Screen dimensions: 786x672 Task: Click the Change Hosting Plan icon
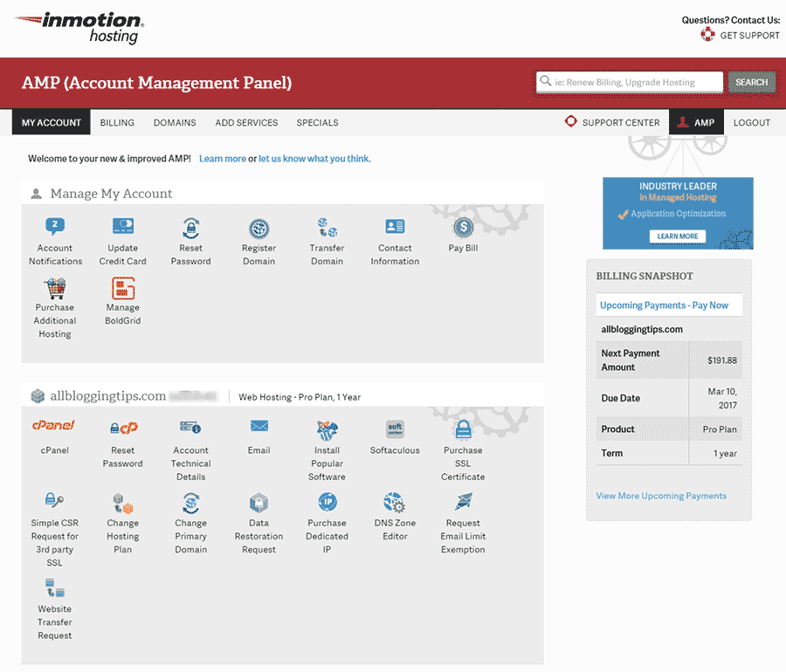tap(123, 504)
